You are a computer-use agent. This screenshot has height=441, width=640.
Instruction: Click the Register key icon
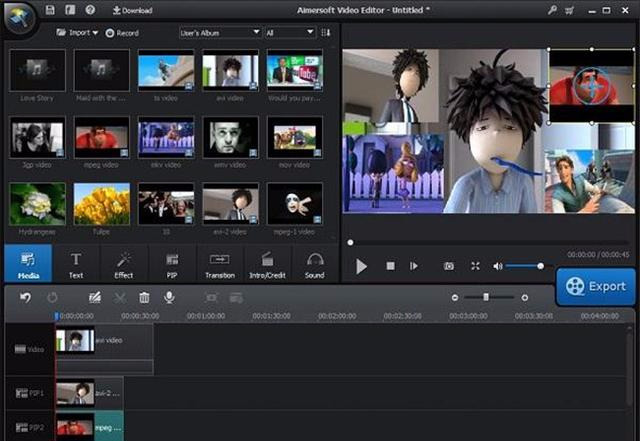tap(552, 10)
